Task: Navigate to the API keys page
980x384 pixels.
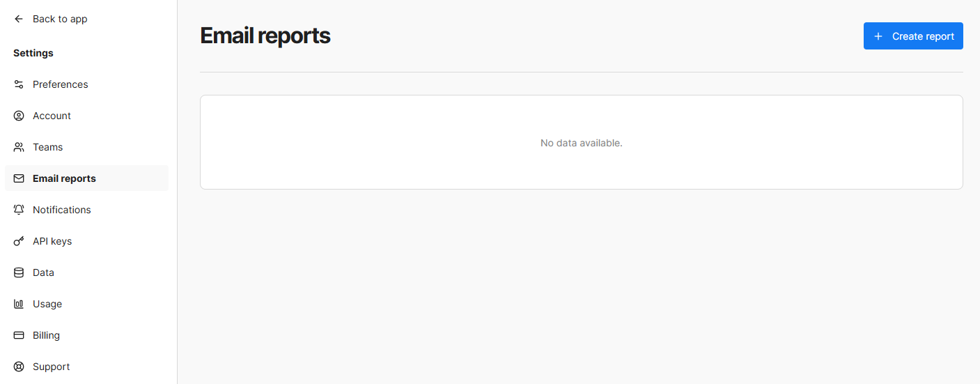Action: pyautogui.click(x=52, y=241)
